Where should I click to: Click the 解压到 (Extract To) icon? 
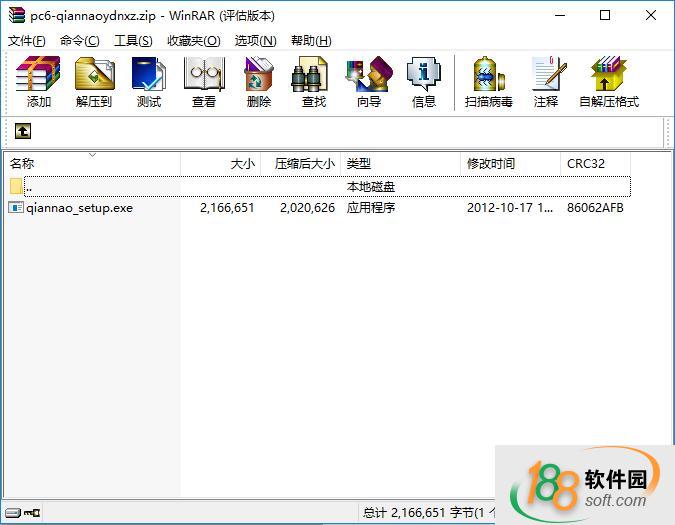[x=94, y=82]
